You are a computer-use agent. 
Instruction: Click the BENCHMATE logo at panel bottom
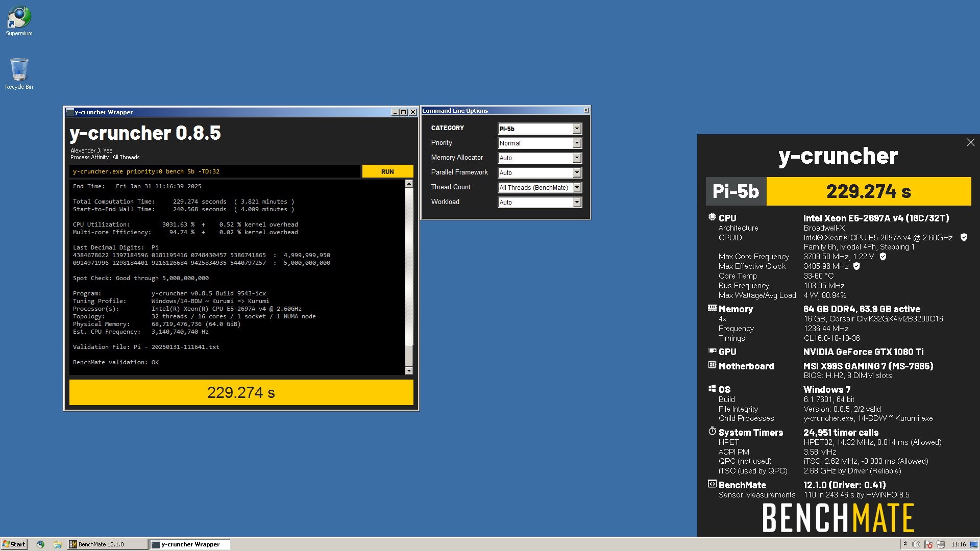point(838,518)
